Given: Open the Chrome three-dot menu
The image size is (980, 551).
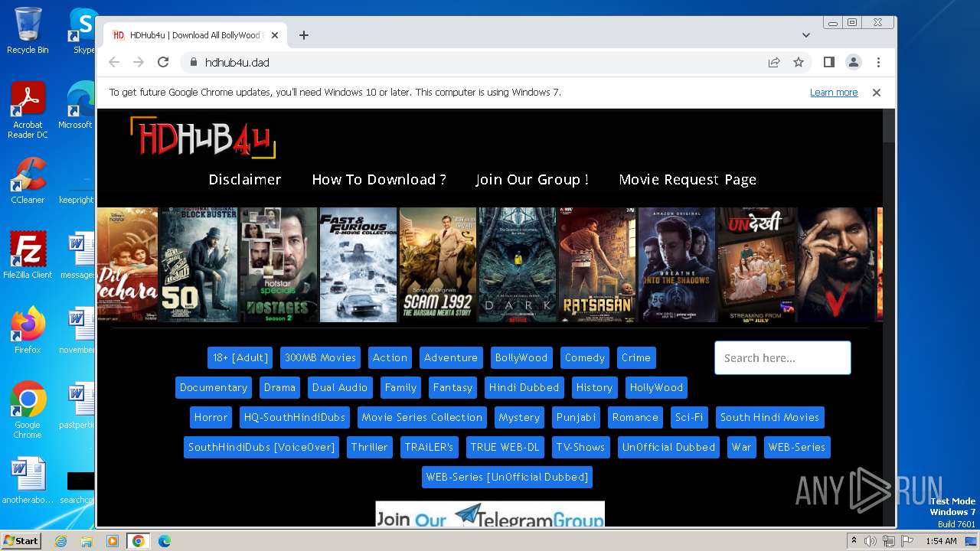Looking at the screenshot, I should pos(878,63).
